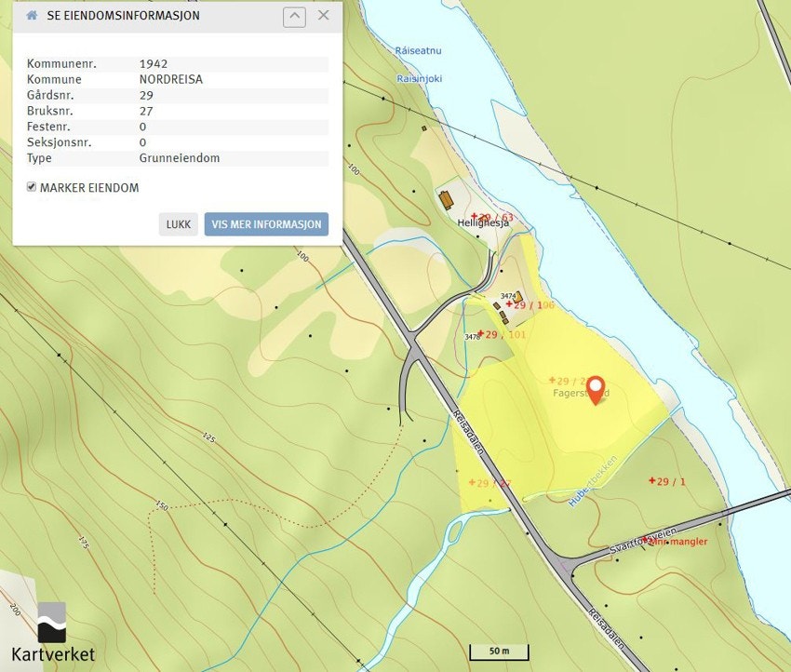Viewport: 791px width, 672px height.
Task: Open Vis Mer Informasjon
Action: click(266, 224)
